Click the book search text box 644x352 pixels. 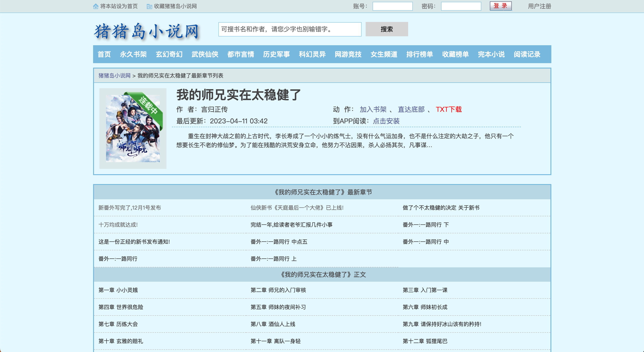290,29
